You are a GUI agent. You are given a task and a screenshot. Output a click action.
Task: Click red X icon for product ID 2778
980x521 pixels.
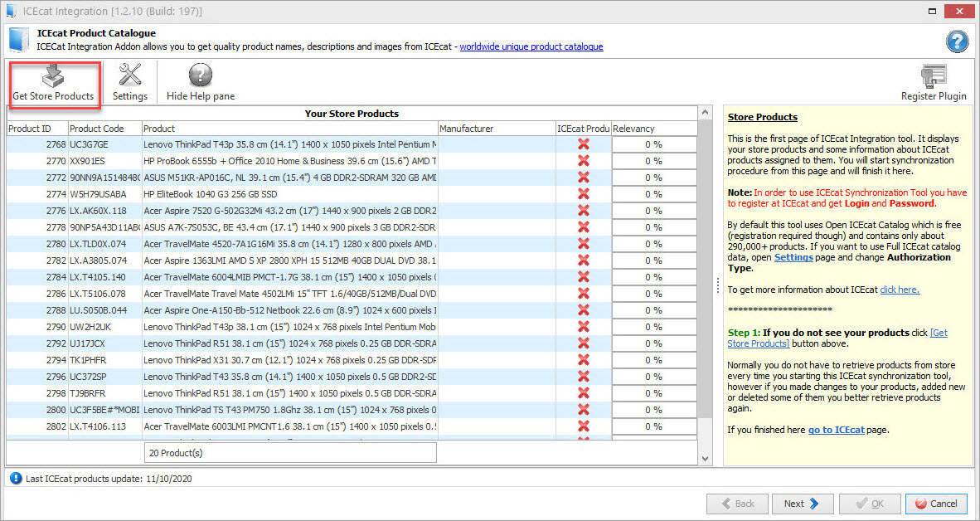pos(584,227)
